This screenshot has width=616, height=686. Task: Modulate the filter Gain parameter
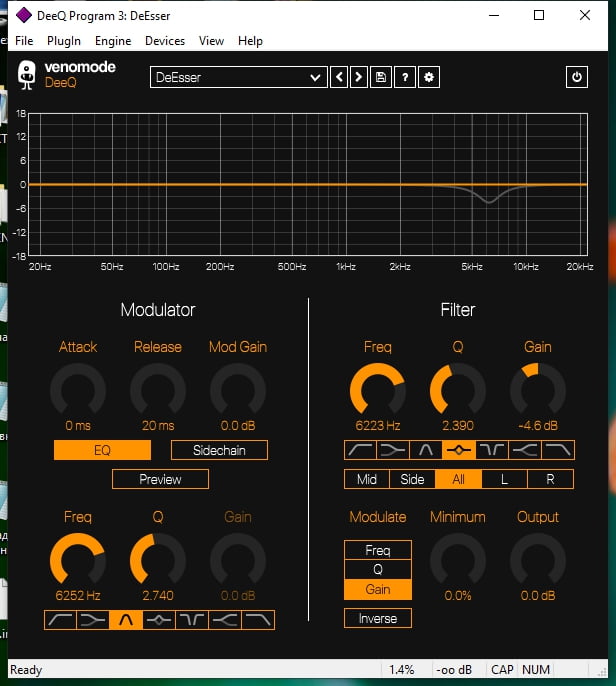click(378, 589)
